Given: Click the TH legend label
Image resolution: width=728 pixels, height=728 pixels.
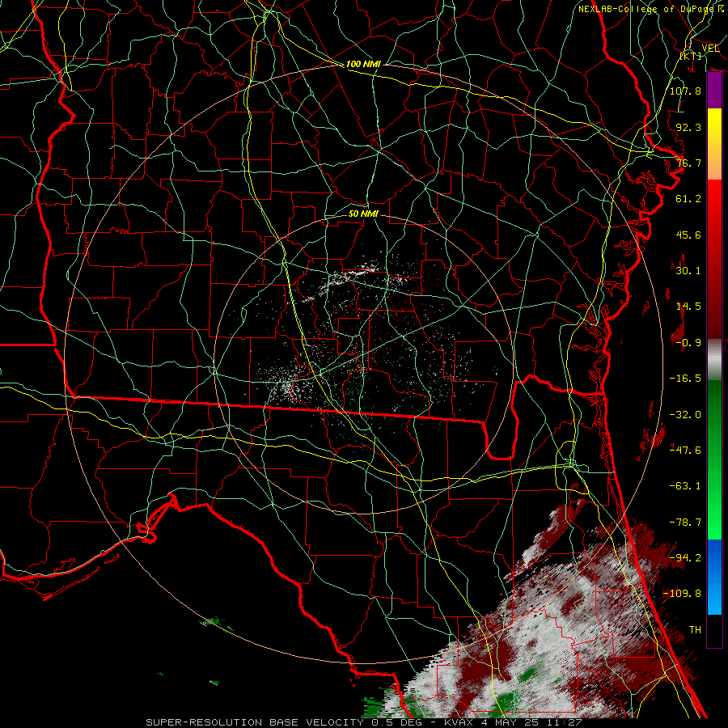Looking at the screenshot, I should [x=695, y=630].
